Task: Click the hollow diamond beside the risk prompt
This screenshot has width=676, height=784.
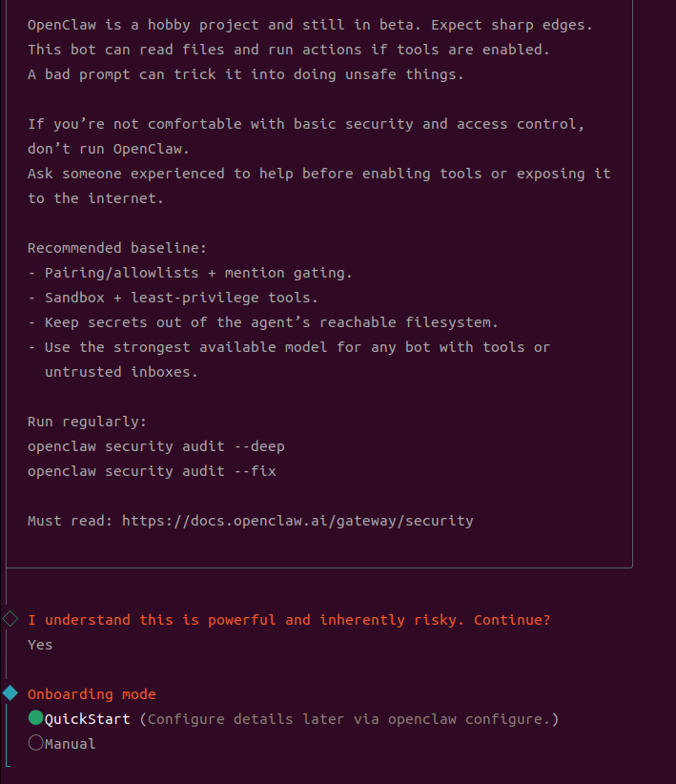Action: click(x=10, y=619)
